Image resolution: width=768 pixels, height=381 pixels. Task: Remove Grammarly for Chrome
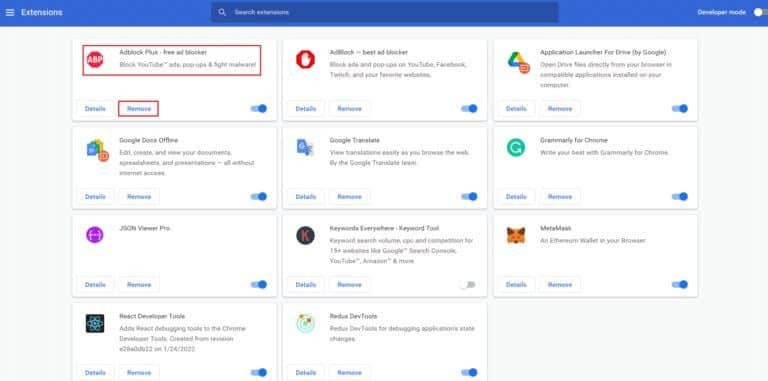point(560,196)
